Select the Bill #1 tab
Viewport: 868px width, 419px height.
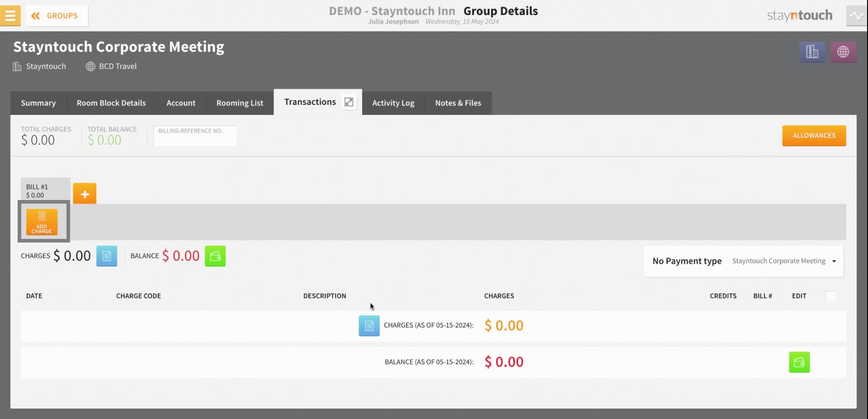45,190
